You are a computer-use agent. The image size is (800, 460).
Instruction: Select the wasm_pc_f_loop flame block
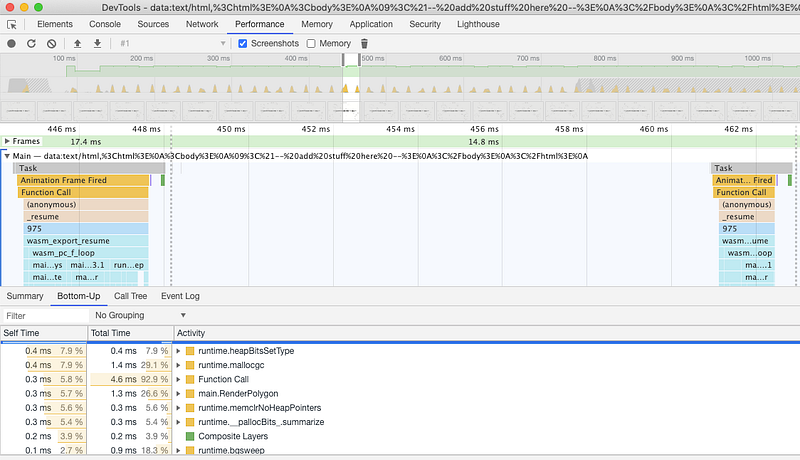(x=88, y=253)
